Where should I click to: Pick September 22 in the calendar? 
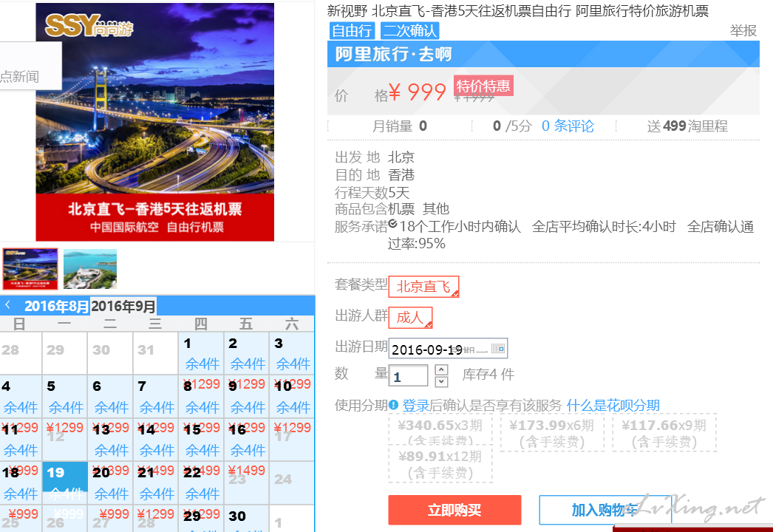pos(201,482)
